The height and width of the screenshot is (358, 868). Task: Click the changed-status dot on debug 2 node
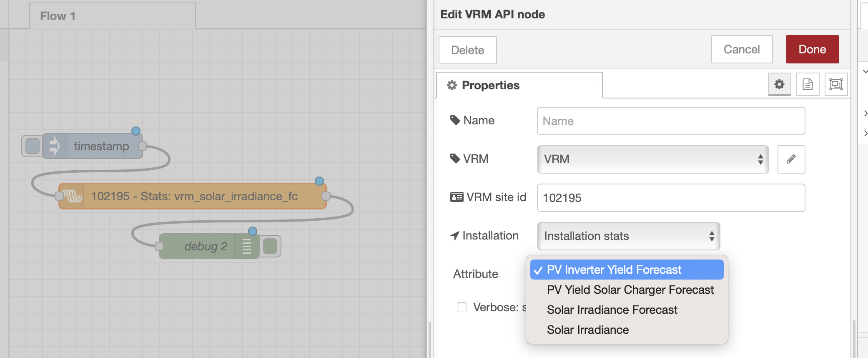[253, 231]
